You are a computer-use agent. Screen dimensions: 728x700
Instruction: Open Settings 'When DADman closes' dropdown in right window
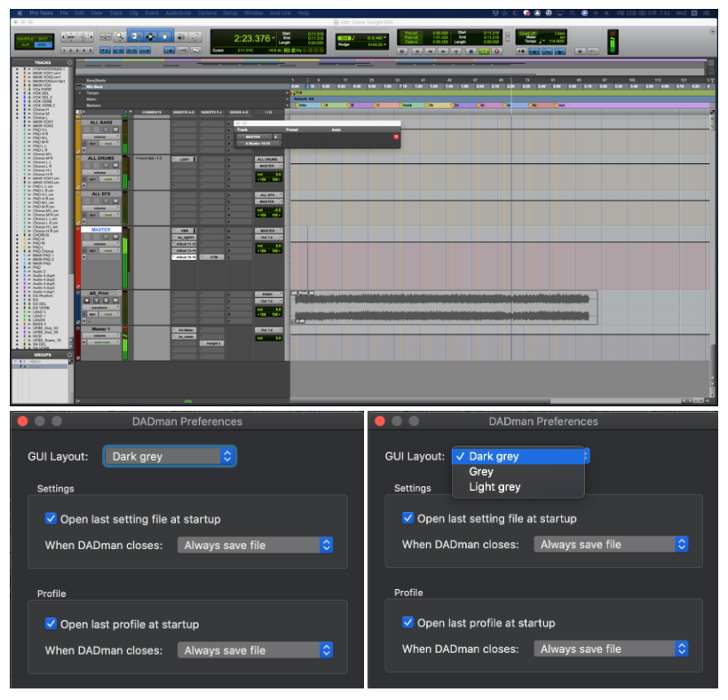[611, 544]
